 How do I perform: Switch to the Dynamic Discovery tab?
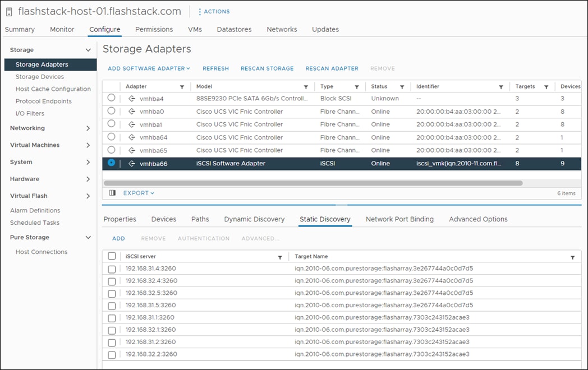point(254,219)
